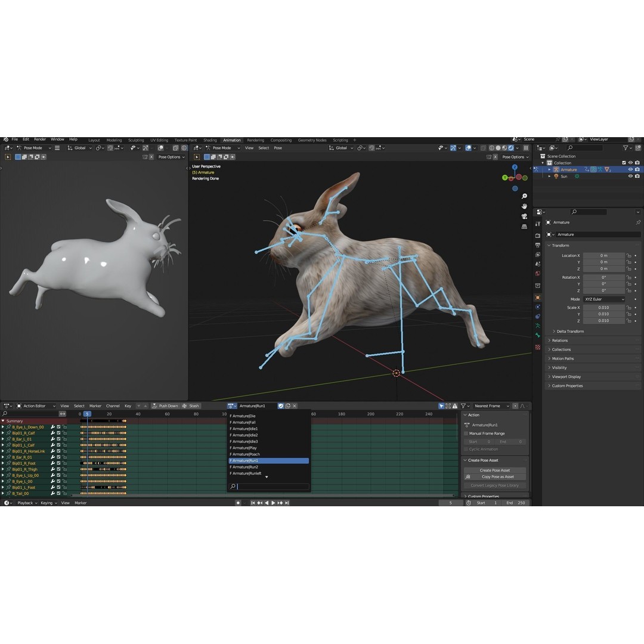The height and width of the screenshot is (644, 644).
Task: Click the Location X value field
Action: 603,255
